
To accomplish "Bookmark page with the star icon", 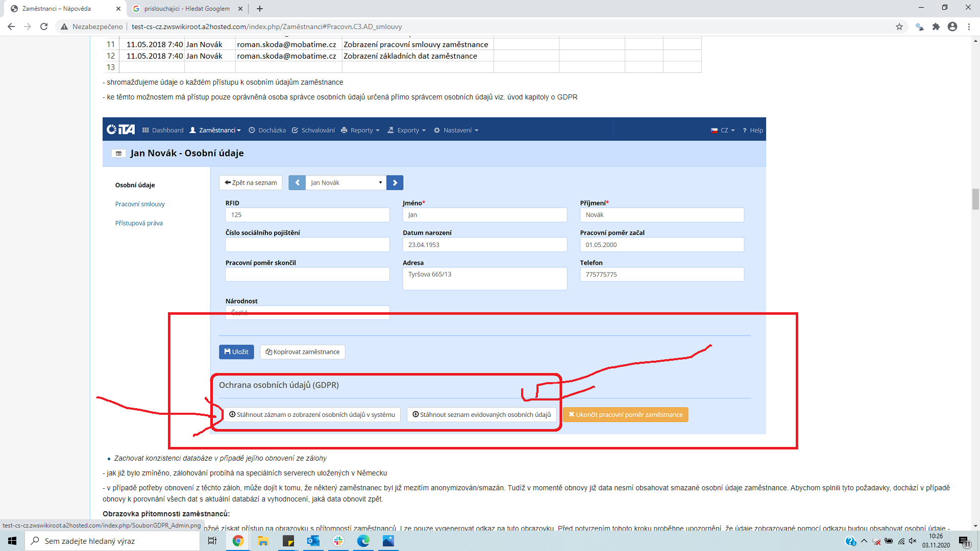I will tap(899, 27).
